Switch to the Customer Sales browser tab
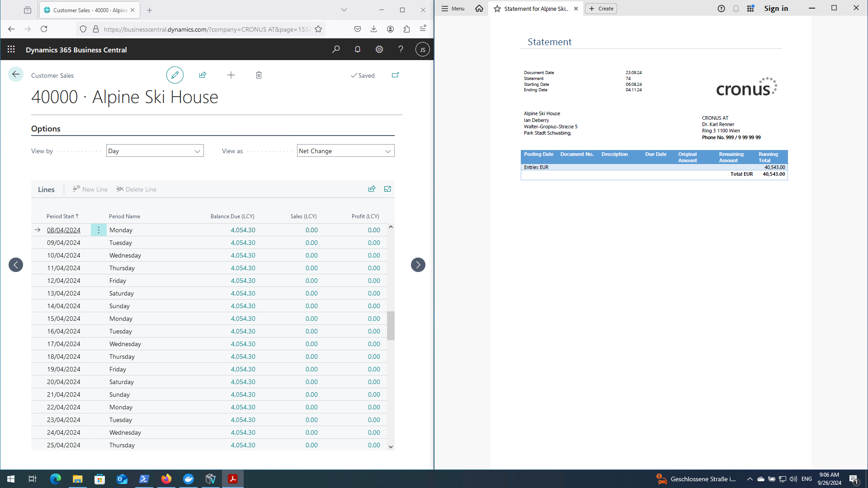The width and height of the screenshot is (868, 488). [90, 10]
